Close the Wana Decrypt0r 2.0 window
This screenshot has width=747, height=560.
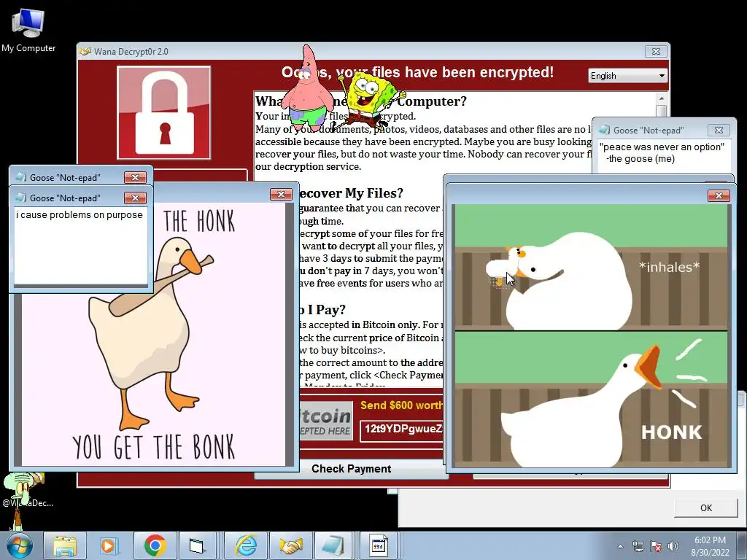coord(656,52)
